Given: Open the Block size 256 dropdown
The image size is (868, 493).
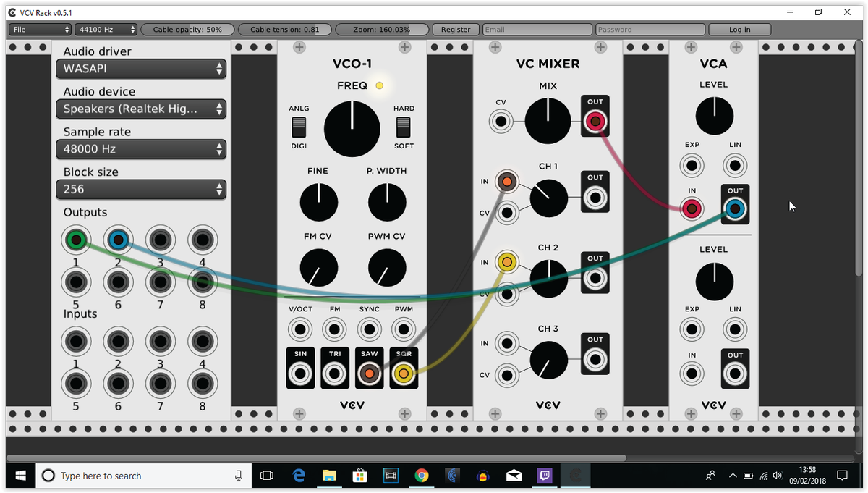Looking at the screenshot, I should (x=141, y=189).
